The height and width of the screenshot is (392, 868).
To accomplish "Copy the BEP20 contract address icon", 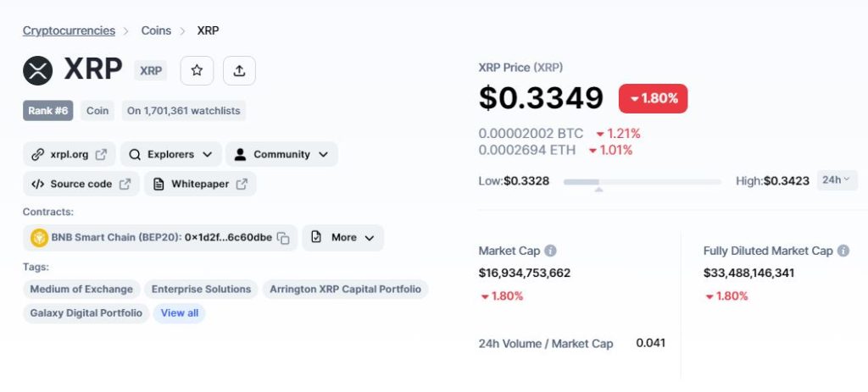I will tap(283, 238).
